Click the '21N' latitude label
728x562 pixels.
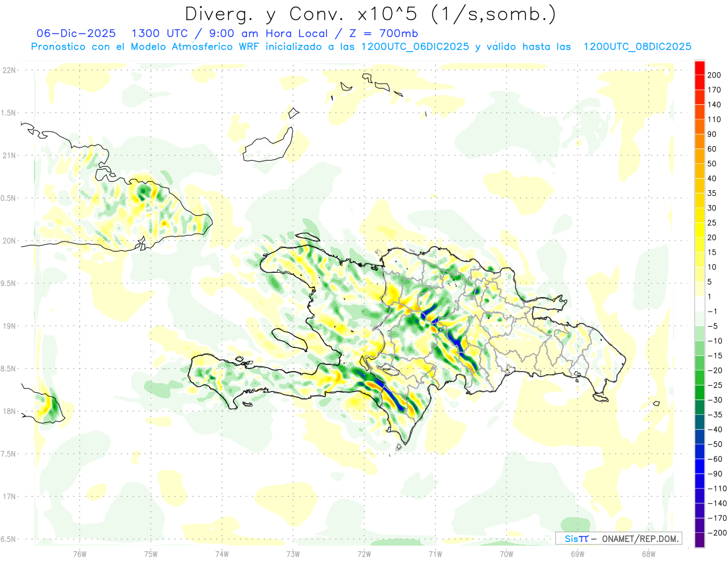[x=8, y=155]
